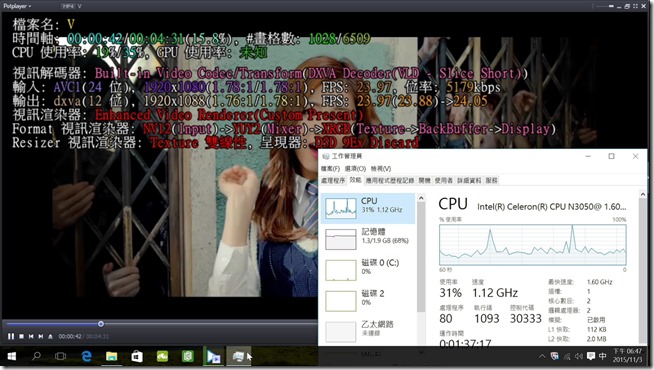Toggle PotPlayer fullscreen mode icon
The image size is (654, 370).
tap(635, 6)
